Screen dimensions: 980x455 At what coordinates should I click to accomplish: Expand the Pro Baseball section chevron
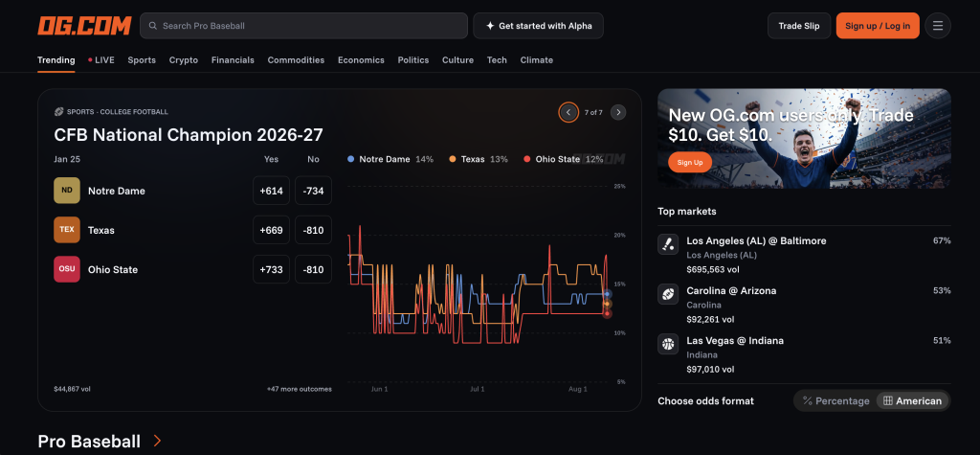click(157, 441)
